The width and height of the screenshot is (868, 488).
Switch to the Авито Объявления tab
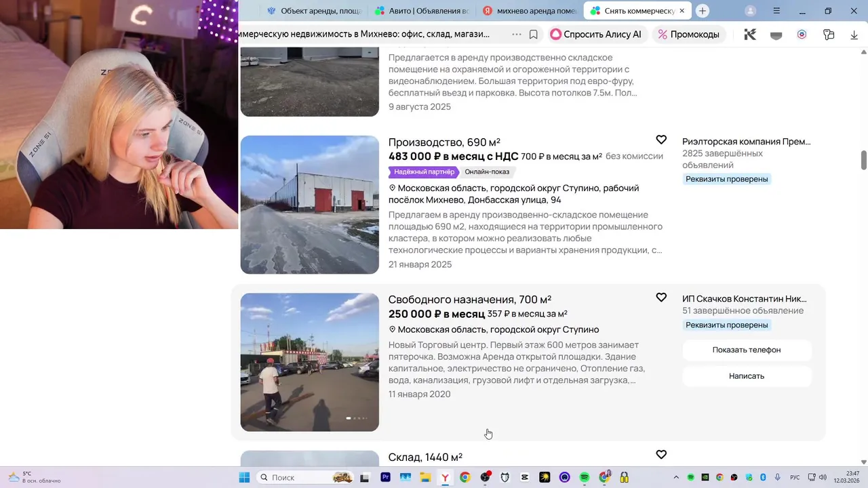click(422, 11)
